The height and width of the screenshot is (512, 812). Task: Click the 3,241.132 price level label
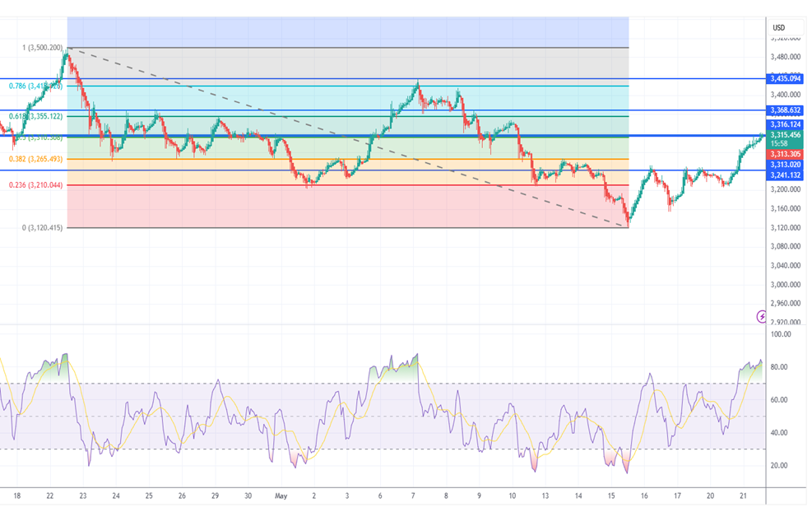tap(785, 175)
